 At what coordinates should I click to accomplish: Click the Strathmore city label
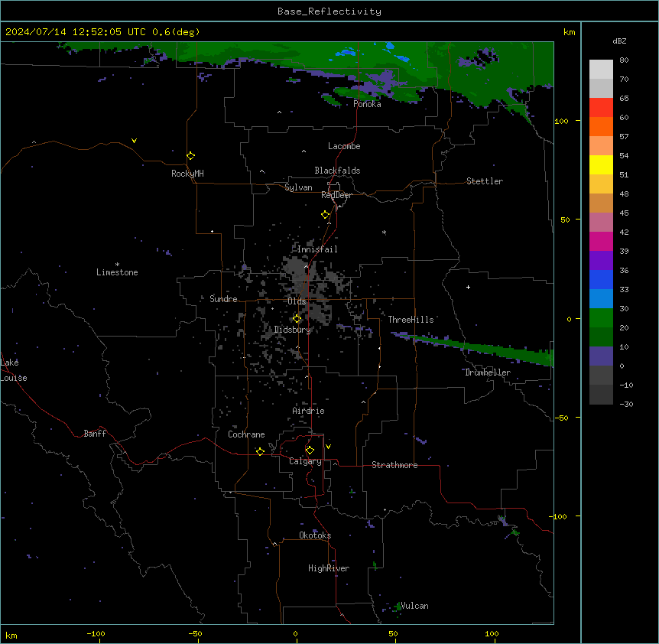tap(394, 465)
